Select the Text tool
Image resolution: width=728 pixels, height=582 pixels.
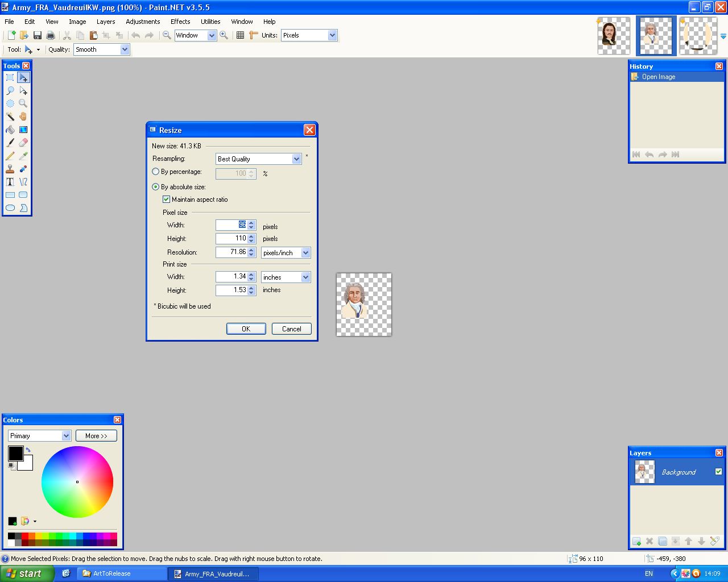(x=10, y=182)
